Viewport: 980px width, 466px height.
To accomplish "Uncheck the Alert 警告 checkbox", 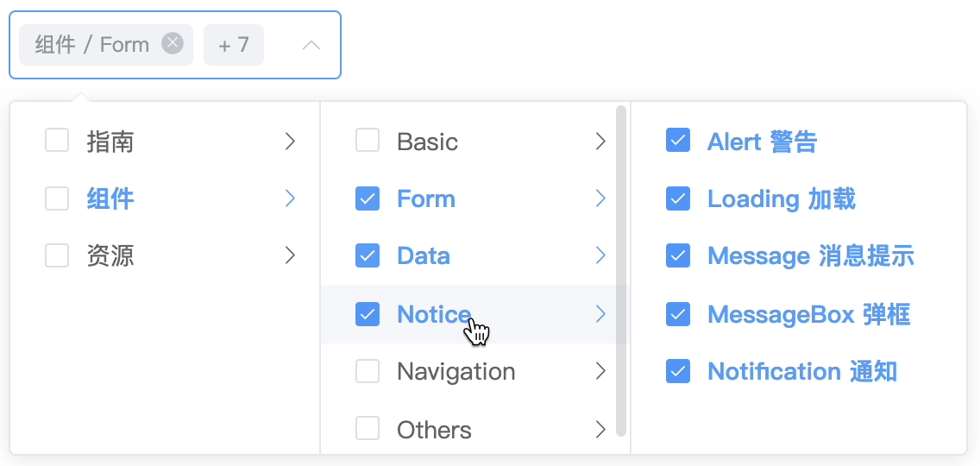I will pos(678,141).
